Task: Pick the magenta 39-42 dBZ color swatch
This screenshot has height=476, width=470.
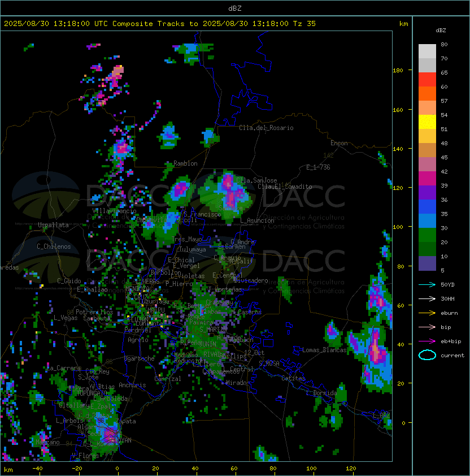Action: pyautogui.click(x=427, y=179)
